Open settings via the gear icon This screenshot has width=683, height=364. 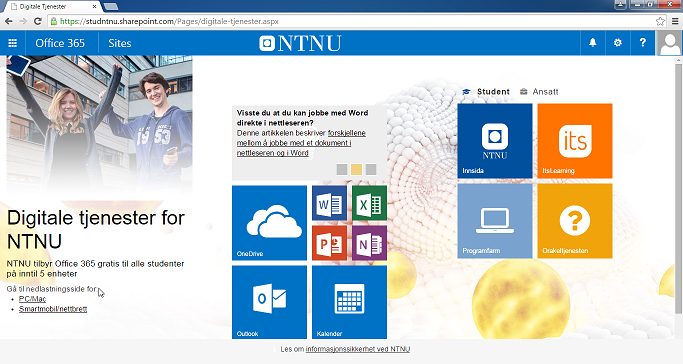click(618, 43)
